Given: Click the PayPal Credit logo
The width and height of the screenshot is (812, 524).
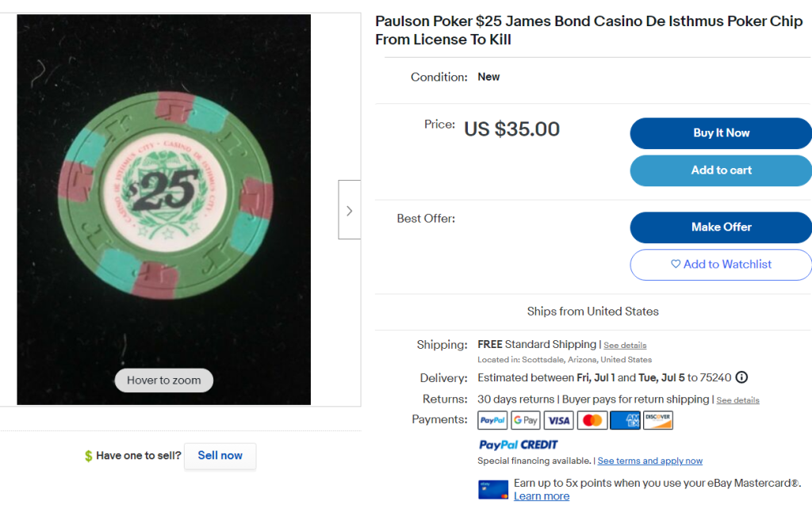Looking at the screenshot, I should click(519, 445).
